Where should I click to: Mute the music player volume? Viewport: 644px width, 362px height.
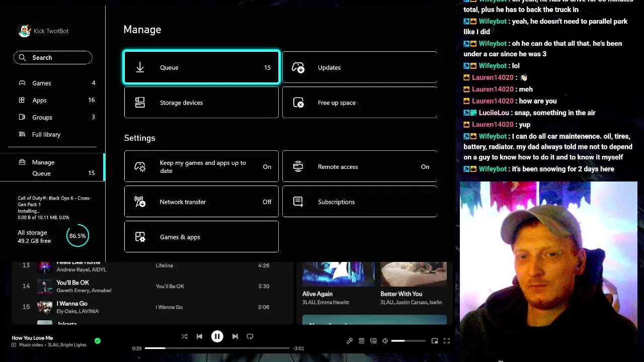(385, 341)
